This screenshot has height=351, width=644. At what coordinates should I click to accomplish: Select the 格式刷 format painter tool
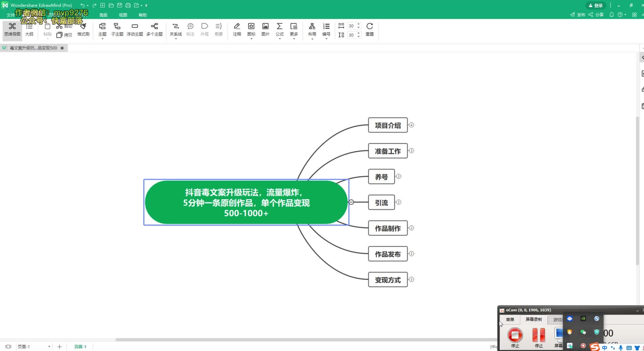coord(83,29)
